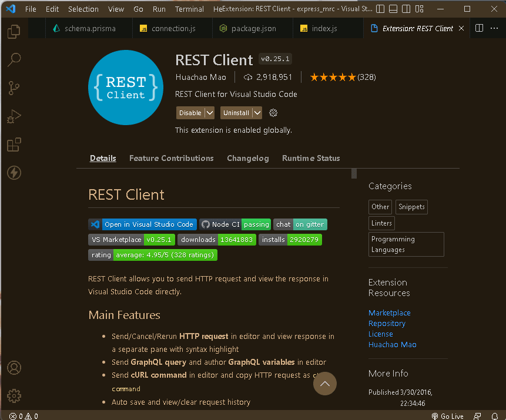
Task: Click the REST Client extension logo
Action: (x=126, y=88)
